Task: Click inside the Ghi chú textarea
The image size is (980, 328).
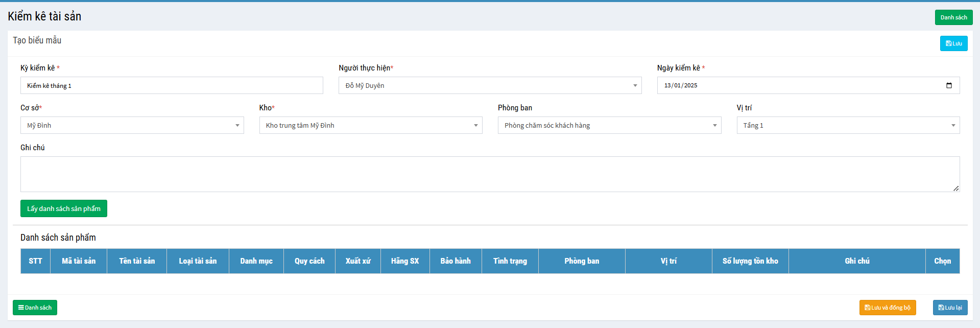Action: click(489, 174)
